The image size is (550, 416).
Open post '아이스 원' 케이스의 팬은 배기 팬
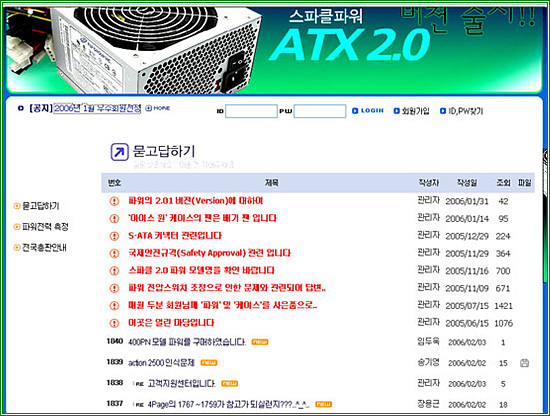[x=202, y=218]
